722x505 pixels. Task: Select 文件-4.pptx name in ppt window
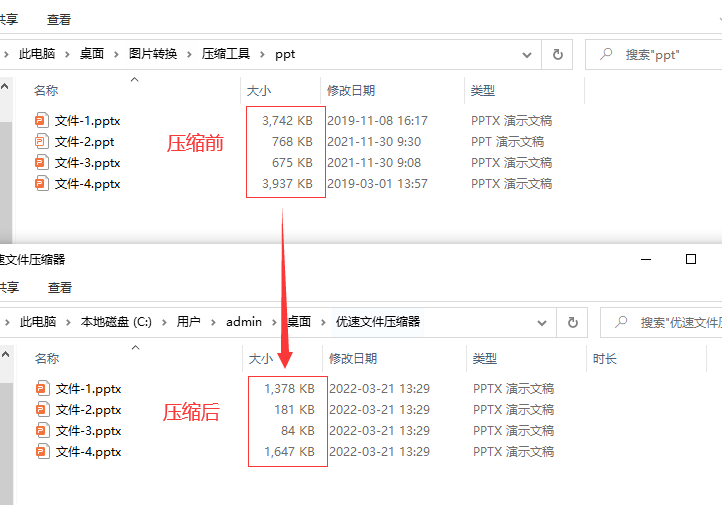tap(87, 184)
